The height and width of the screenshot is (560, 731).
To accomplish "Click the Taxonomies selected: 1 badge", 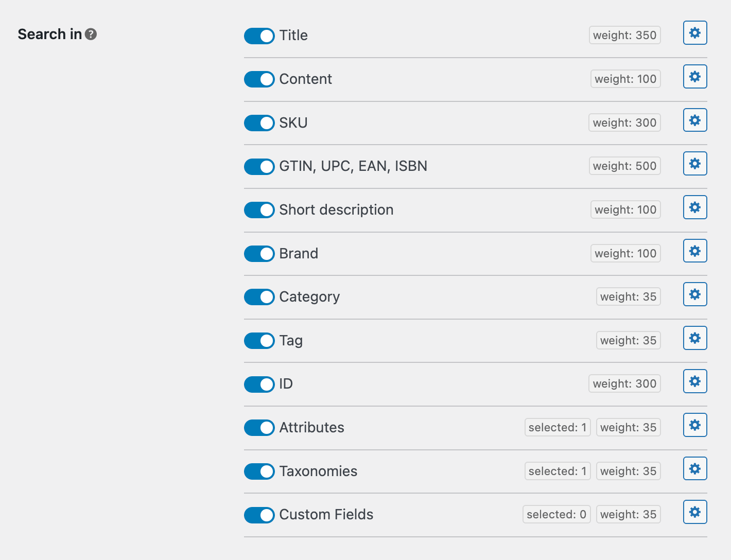I will coord(557,471).
